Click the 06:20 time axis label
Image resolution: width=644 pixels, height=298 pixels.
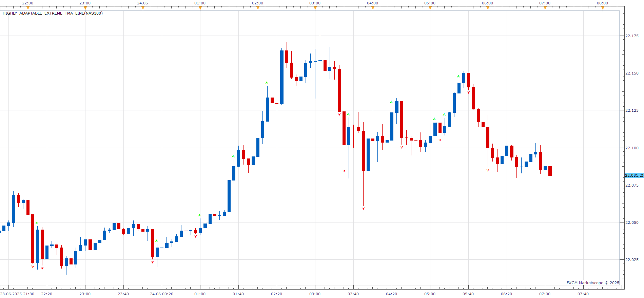click(x=507, y=294)
